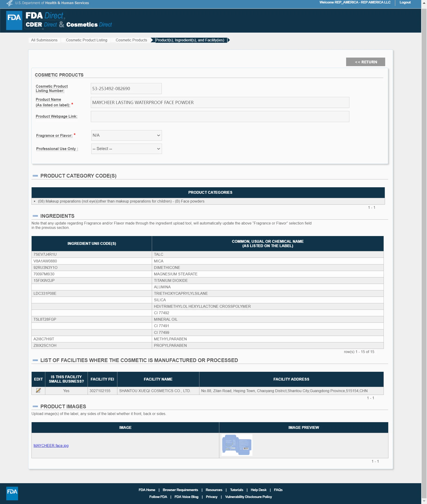The height and width of the screenshot is (504, 427).
Task: Open the FDA Home footer link
Action: coord(147,490)
